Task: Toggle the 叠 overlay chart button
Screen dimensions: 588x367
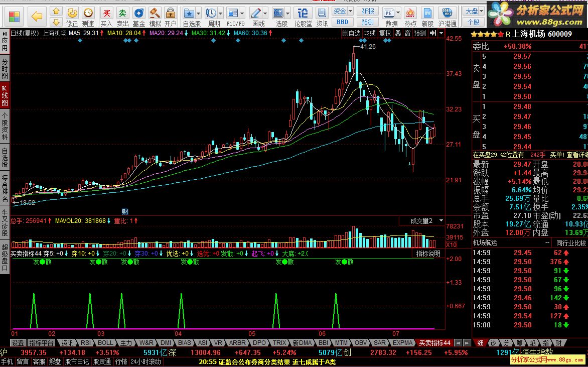Action: pyautogui.click(x=398, y=34)
